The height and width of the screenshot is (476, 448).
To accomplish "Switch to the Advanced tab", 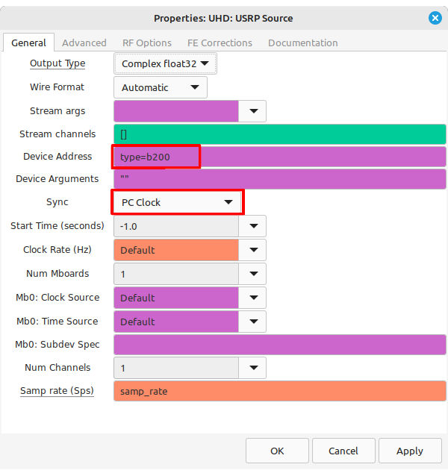I will tap(84, 43).
